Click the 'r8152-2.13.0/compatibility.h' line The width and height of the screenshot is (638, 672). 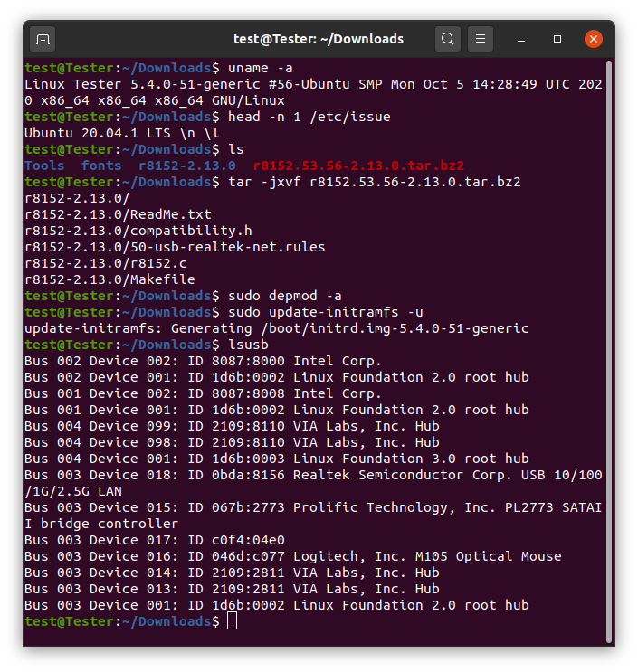coord(138,231)
